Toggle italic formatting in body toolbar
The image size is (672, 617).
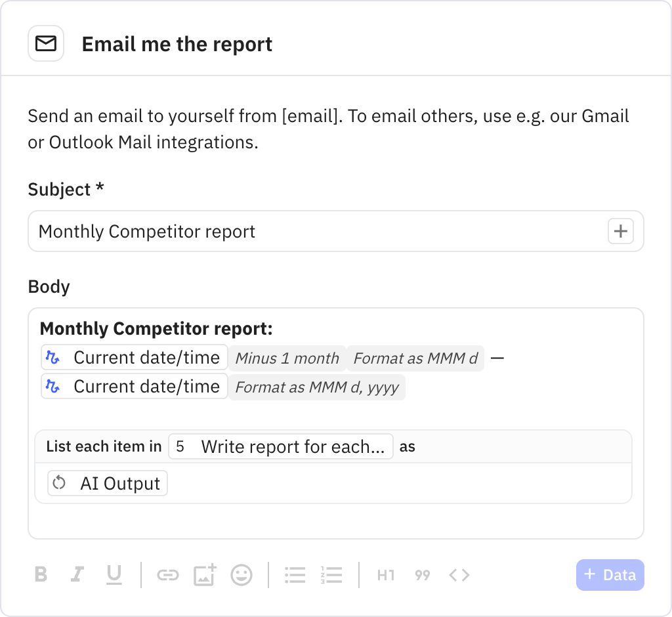click(x=77, y=574)
